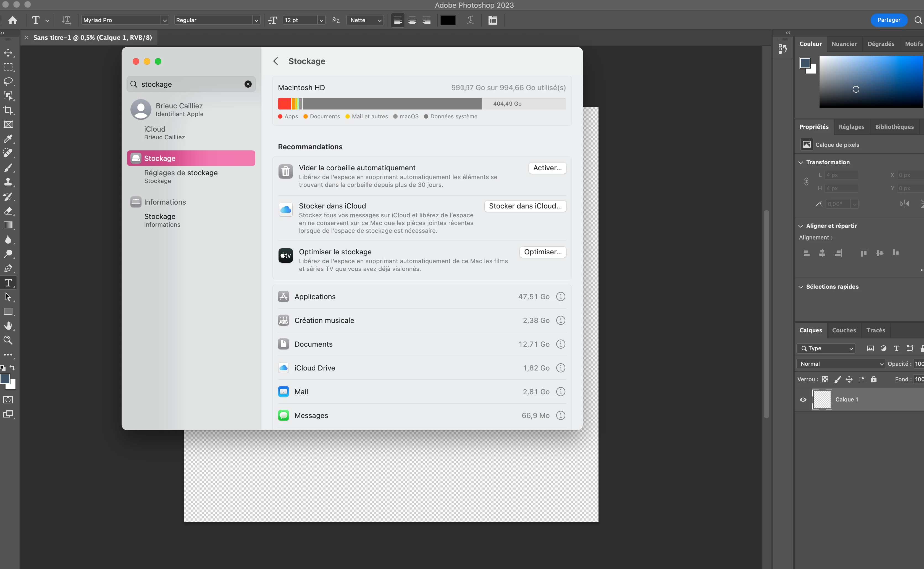The width and height of the screenshot is (924, 569).
Task: Collapse the Transformation section
Action: tap(801, 162)
